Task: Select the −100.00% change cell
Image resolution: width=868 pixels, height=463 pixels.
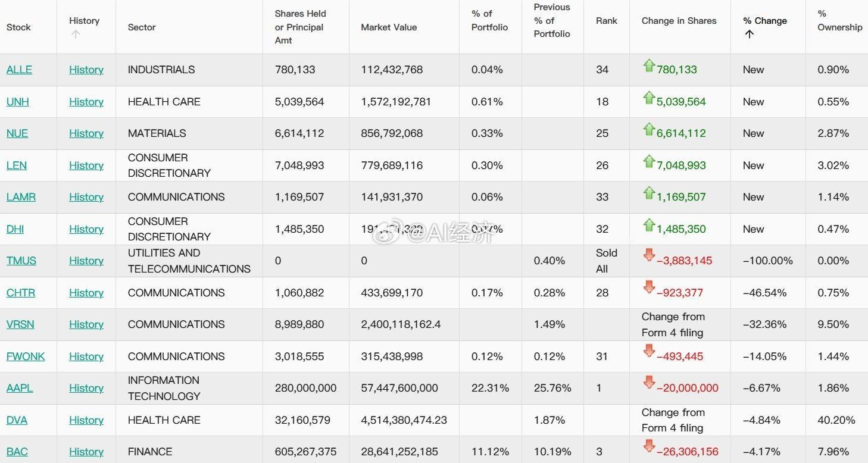Action: [768, 261]
